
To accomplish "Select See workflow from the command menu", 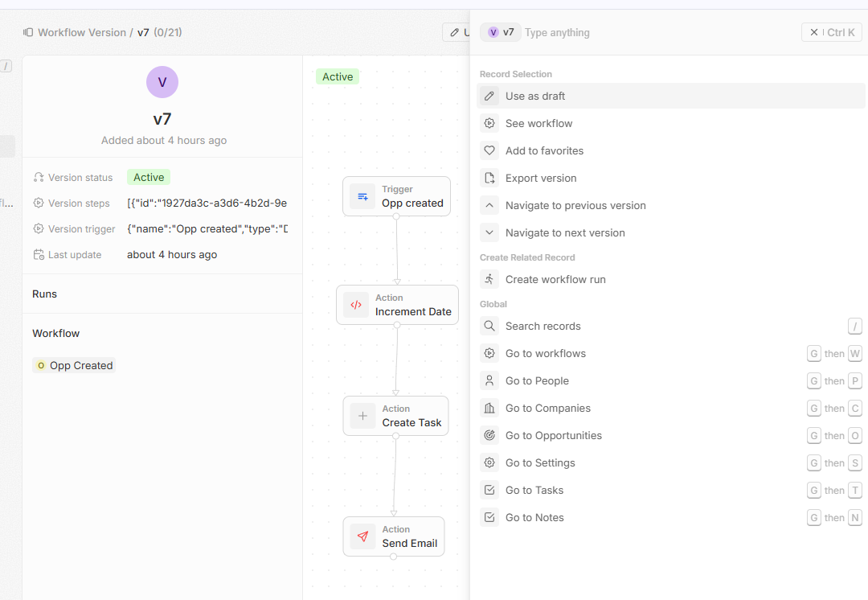I will point(538,123).
